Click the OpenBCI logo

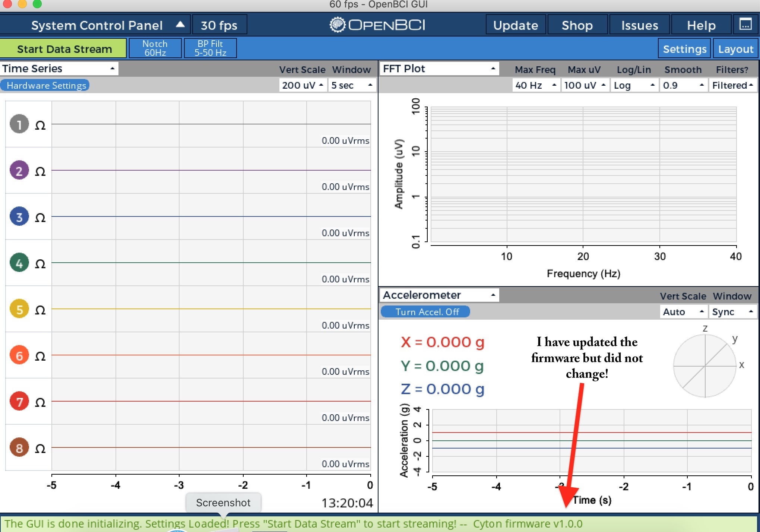click(377, 25)
